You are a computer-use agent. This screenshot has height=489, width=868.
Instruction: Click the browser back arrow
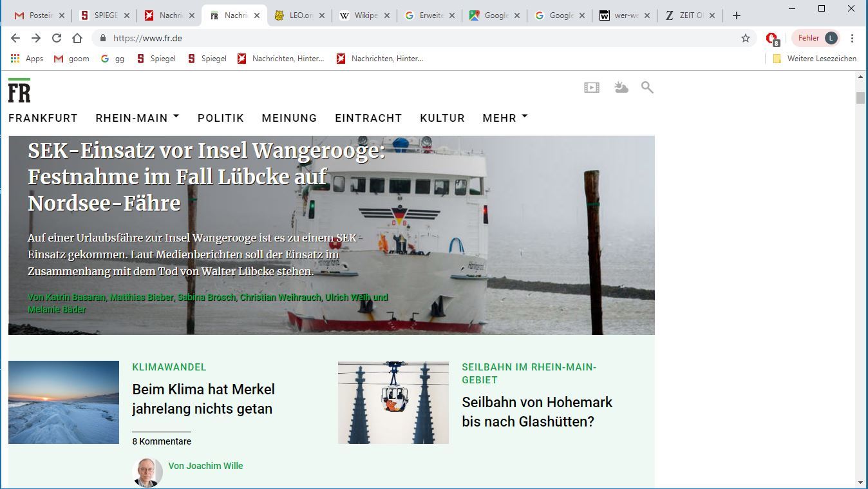coord(15,38)
